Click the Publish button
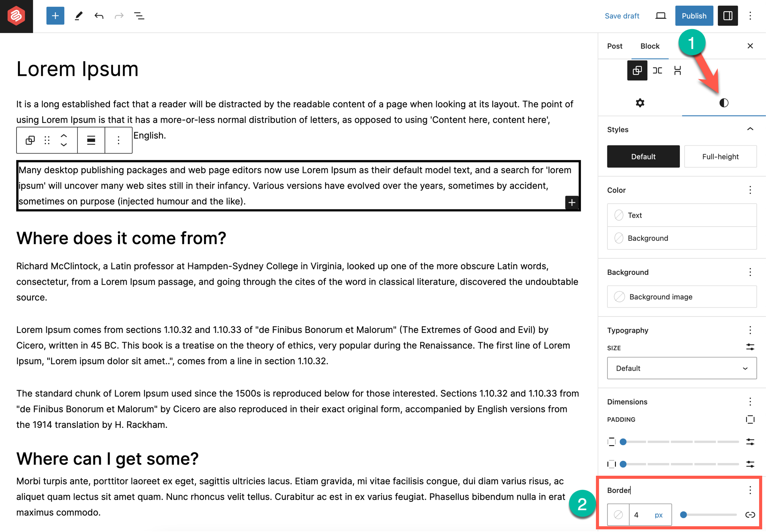 tap(694, 16)
